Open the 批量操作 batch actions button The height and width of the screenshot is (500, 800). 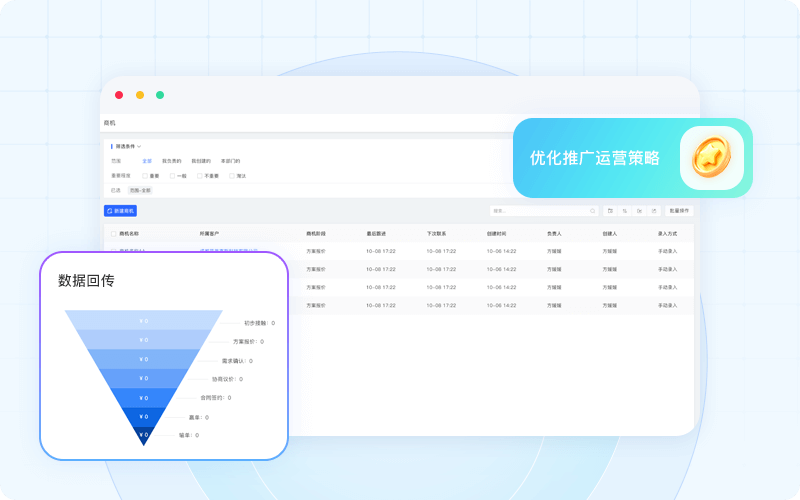pyautogui.click(x=680, y=211)
